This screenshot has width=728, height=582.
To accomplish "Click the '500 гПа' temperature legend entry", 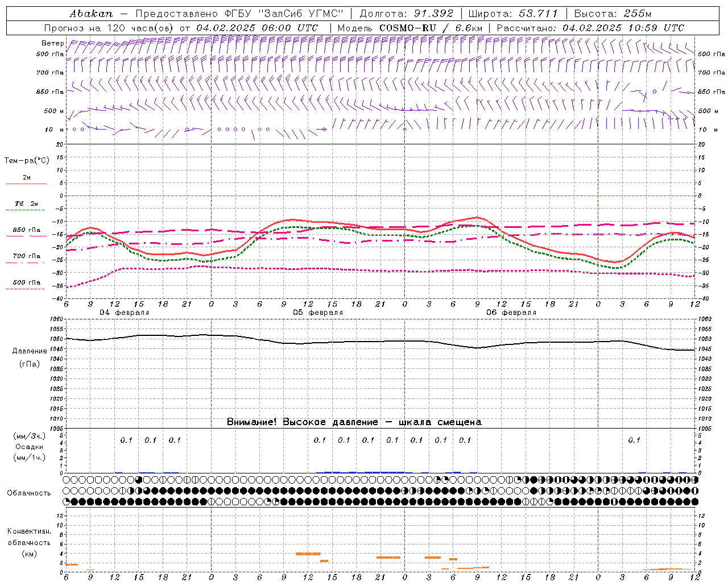I will click(x=27, y=282).
